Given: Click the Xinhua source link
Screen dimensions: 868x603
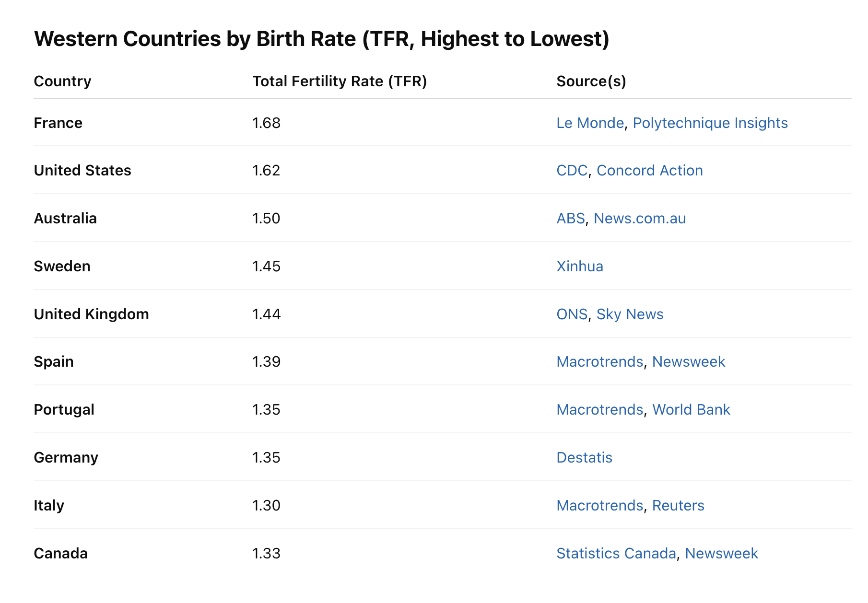Looking at the screenshot, I should [580, 267].
